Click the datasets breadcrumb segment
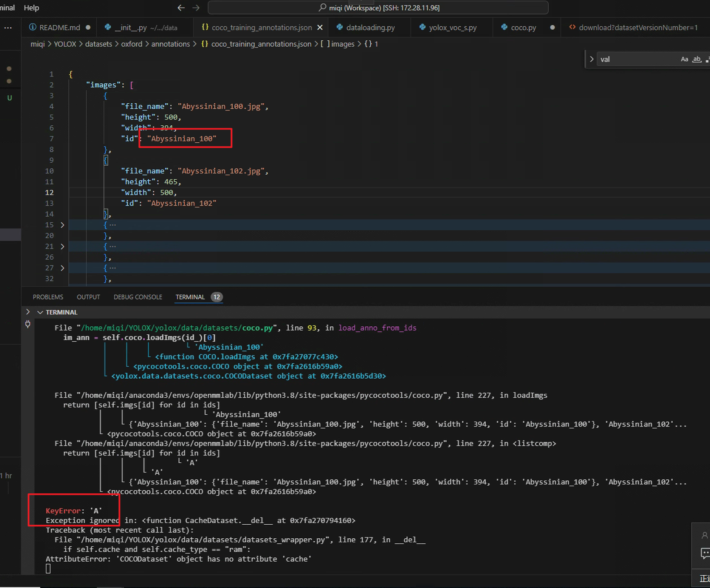Viewport: 710px width, 588px height. click(x=99, y=44)
